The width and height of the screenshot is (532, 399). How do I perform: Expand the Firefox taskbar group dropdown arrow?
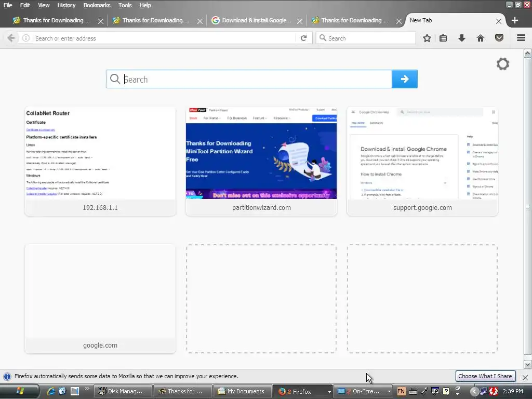tap(329, 392)
